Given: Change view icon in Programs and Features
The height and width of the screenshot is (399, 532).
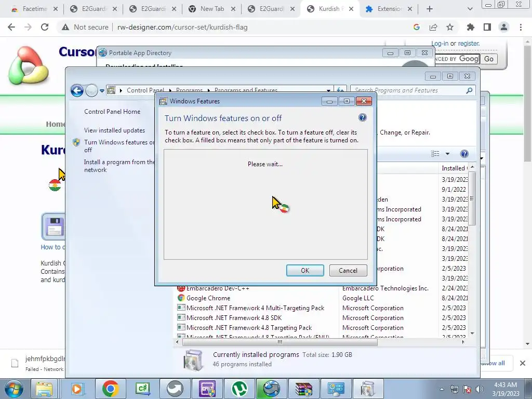Looking at the screenshot, I should pyautogui.click(x=435, y=154).
